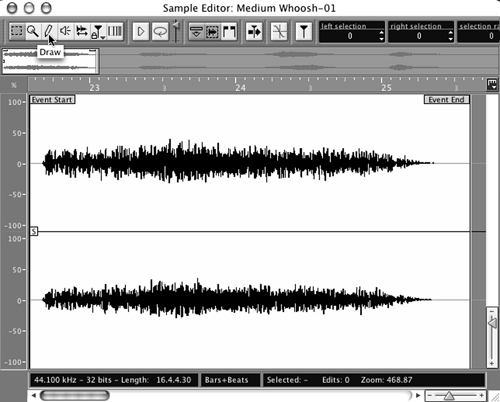Toggle Show Info button
This screenshot has width=500, height=402.
click(x=196, y=32)
